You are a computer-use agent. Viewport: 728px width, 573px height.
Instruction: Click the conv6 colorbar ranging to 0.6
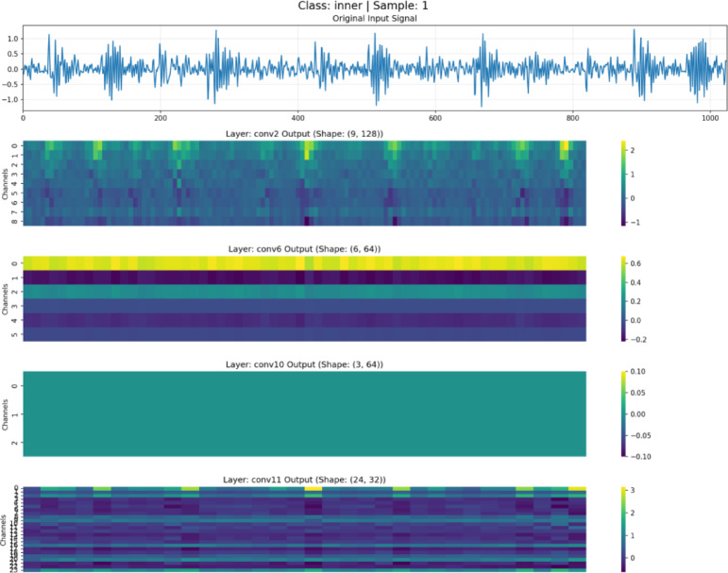tap(623, 298)
